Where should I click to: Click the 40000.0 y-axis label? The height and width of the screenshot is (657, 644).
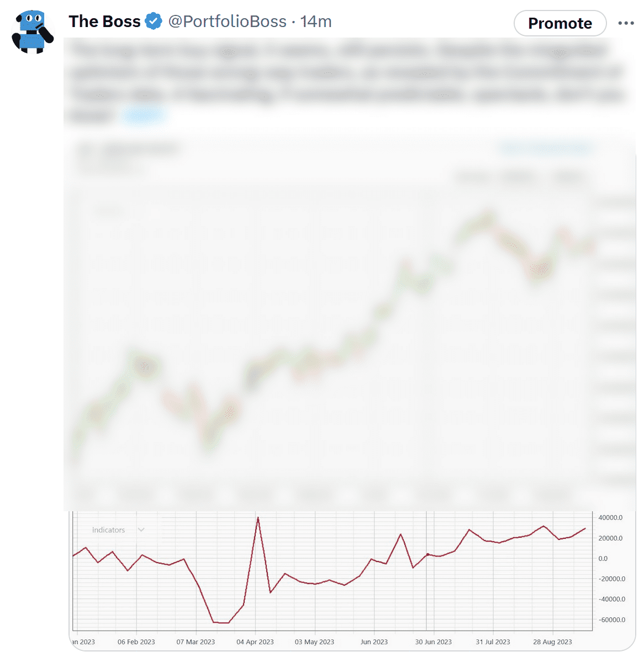tap(610, 518)
